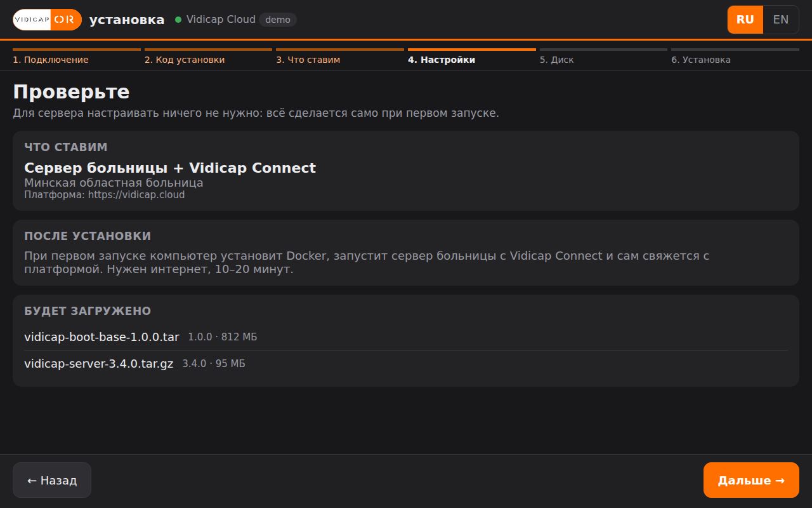Click the 3.4.0 · 95 МБ size label
Screen dimensions: 812x508
[x=214, y=364]
